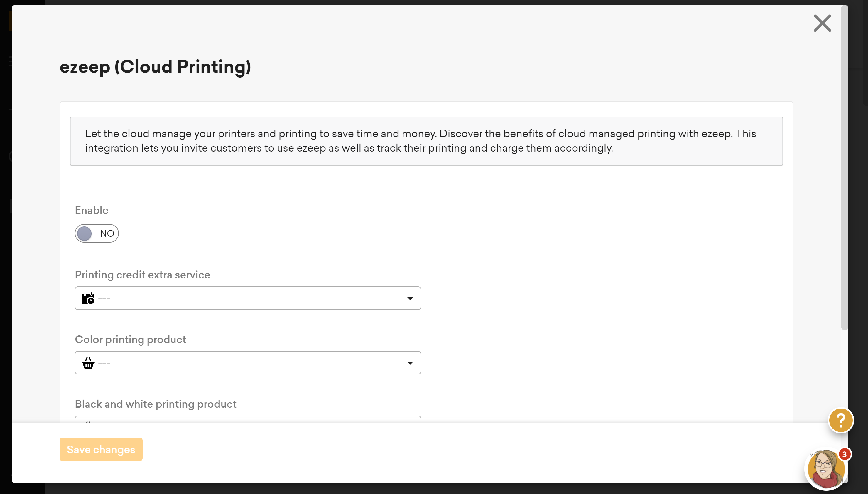Screen dimensions: 868x494
Task: Click the Enable label
Action: click(x=92, y=210)
